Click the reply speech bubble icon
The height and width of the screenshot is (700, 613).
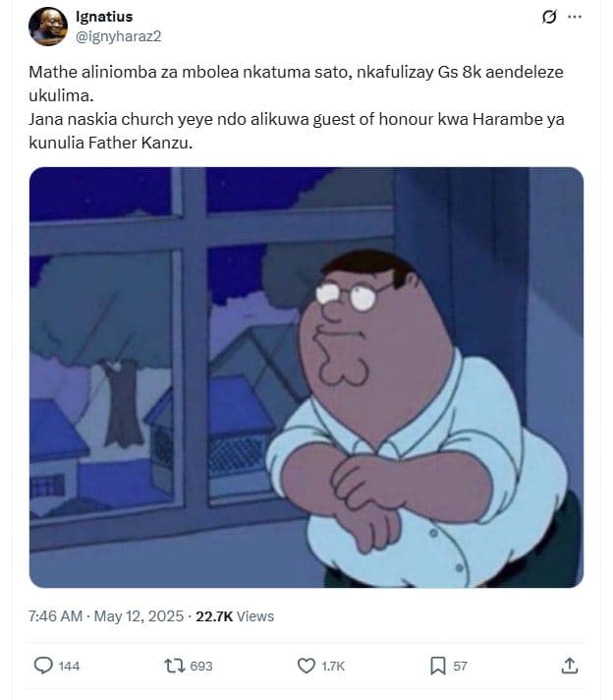pyautogui.click(x=43, y=666)
